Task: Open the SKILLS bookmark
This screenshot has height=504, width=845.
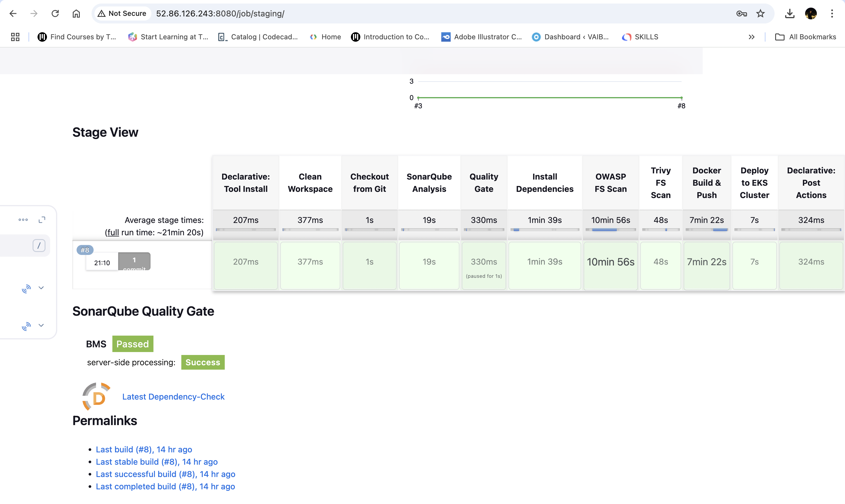Action: (x=640, y=37)
